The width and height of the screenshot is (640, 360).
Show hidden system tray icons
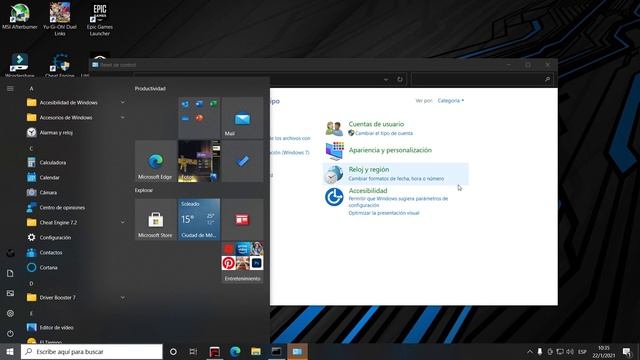click(529, 351)
